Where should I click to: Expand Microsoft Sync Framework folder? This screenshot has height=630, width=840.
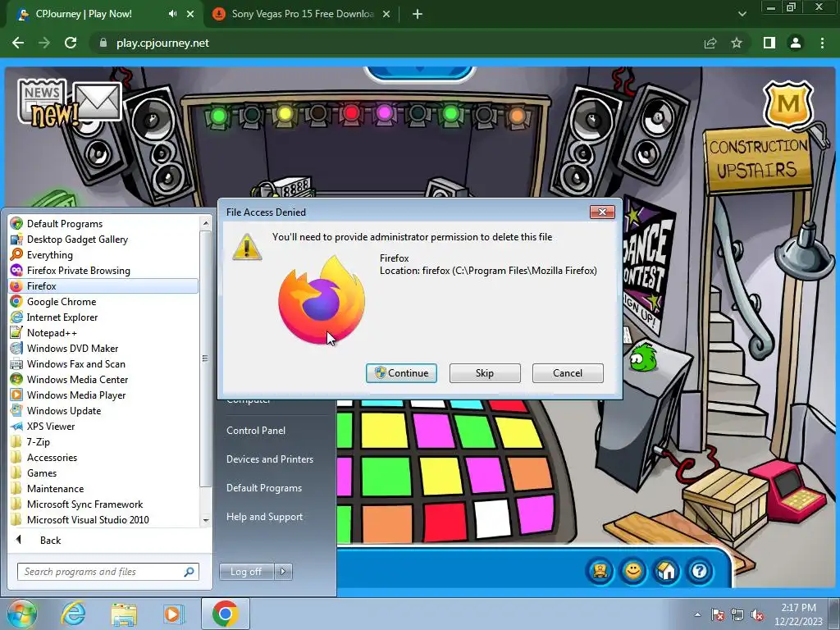84,504
